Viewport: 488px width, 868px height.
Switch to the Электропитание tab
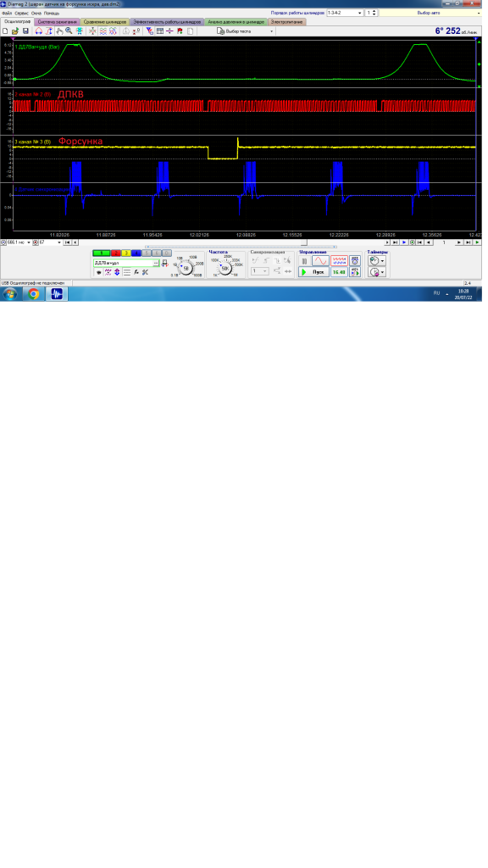click(287, 22)
